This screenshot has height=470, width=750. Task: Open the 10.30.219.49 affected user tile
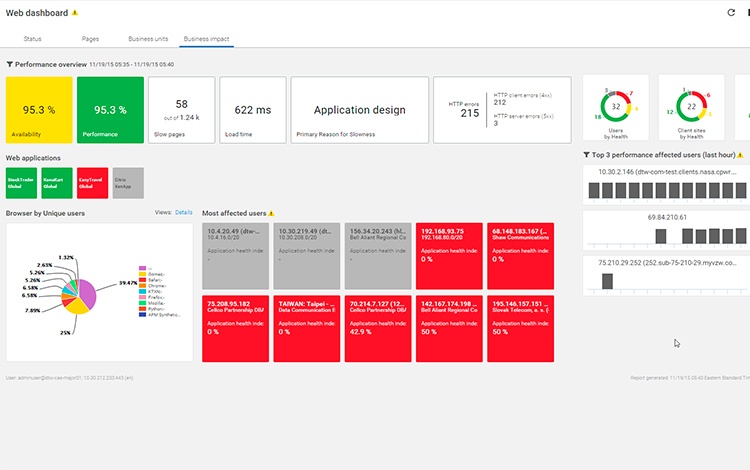[x=307, y=256]
